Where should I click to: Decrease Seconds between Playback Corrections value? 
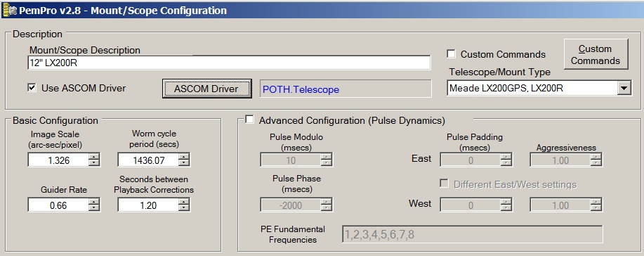click(x=185, y=208)
